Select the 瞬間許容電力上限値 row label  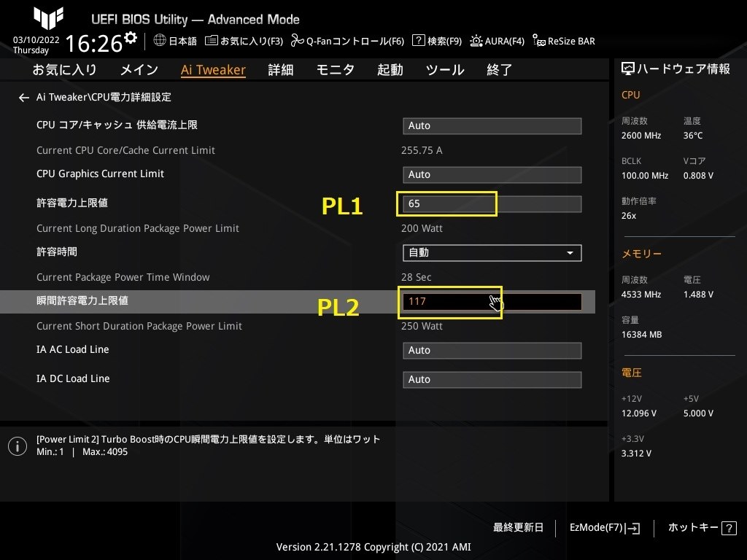(82, 300)
